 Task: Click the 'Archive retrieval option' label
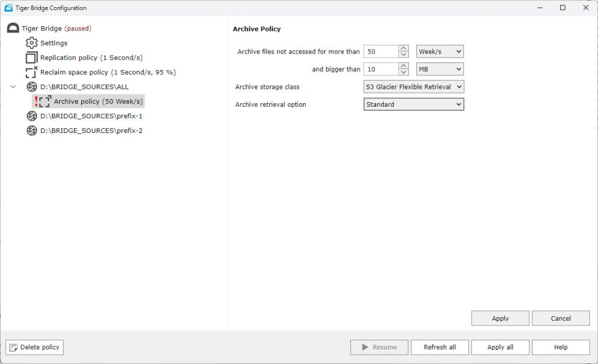coord(270,104)
